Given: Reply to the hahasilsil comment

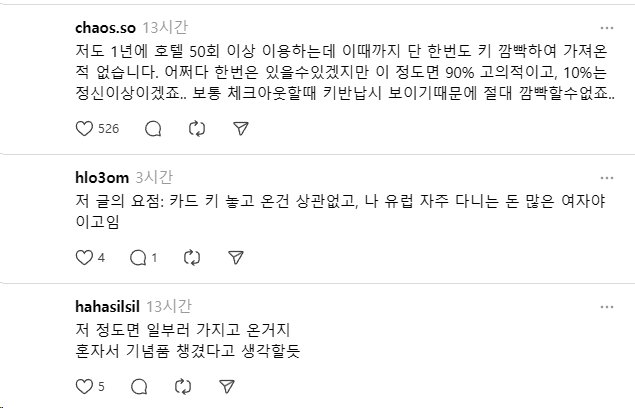Looking at the screenshot, I should pos(139,386).
